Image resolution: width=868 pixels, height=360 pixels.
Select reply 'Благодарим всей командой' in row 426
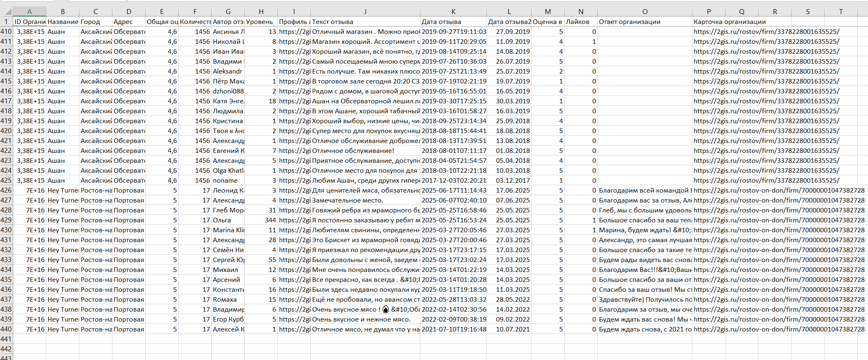(x=645, y=190)
